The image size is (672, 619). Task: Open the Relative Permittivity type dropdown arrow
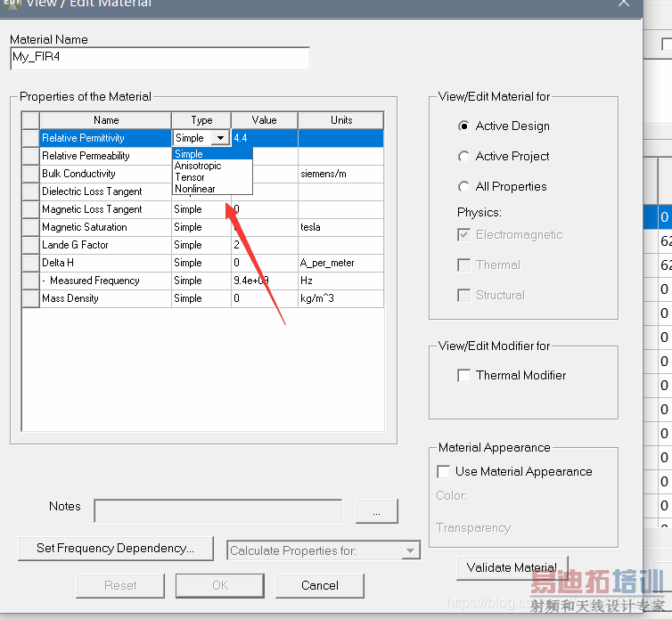[221, 138]
